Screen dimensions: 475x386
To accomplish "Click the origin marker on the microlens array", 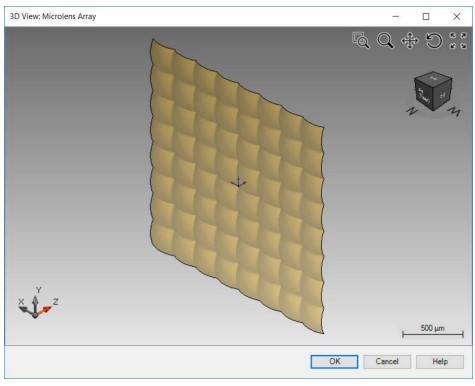I will point(238,182).
